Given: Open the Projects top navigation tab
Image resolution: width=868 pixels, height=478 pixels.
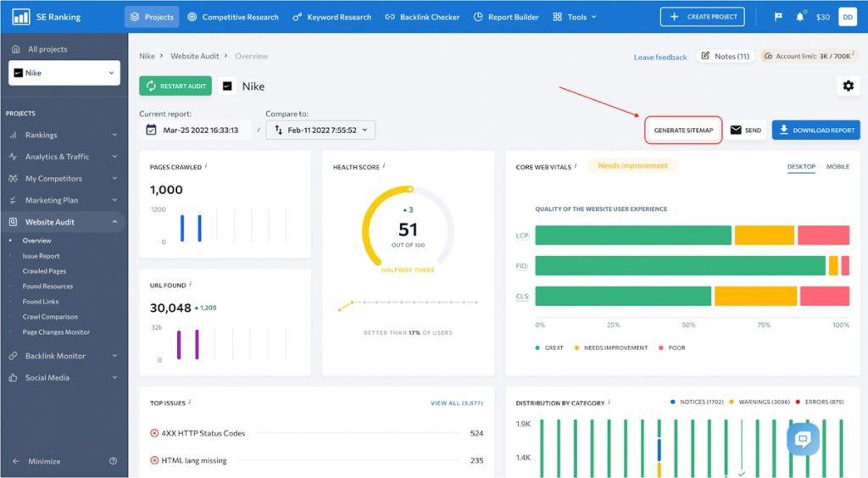Looking at the screenshot, I should (152, 17).
